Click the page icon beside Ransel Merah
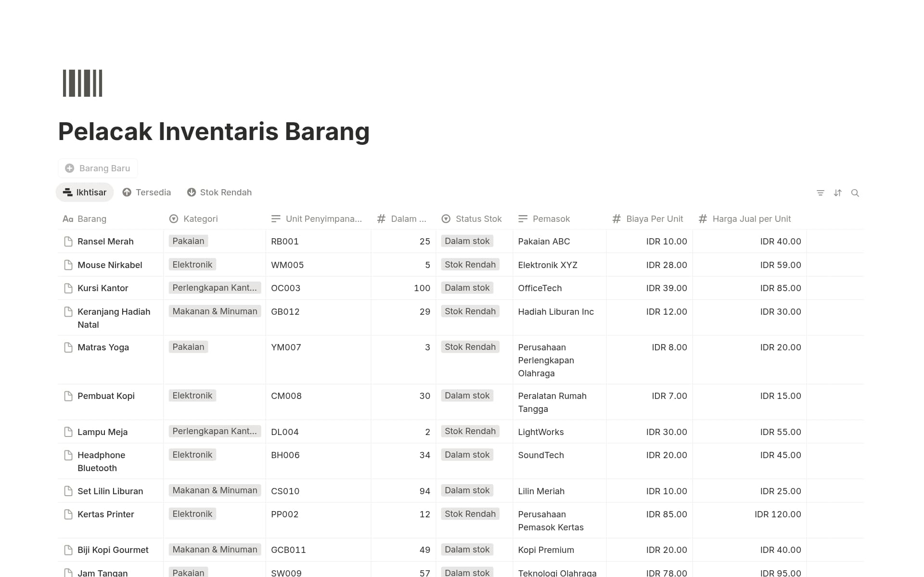Viewport: 924px width, 577px height. click(x=68, y=242)
